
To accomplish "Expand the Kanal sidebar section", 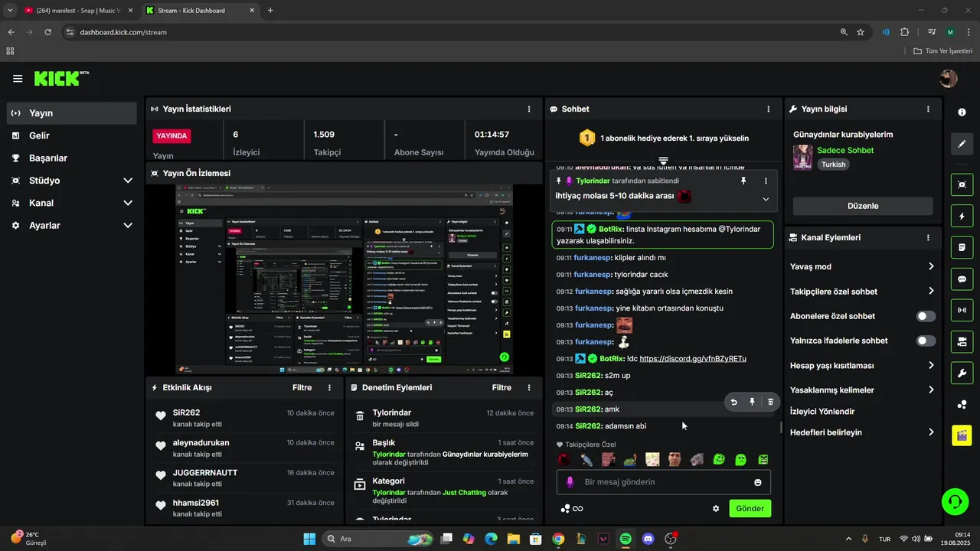I will [x=128, y=203].
